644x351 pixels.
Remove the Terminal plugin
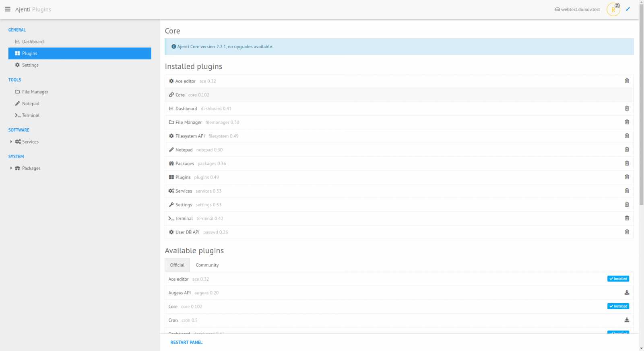pos(627,218)
